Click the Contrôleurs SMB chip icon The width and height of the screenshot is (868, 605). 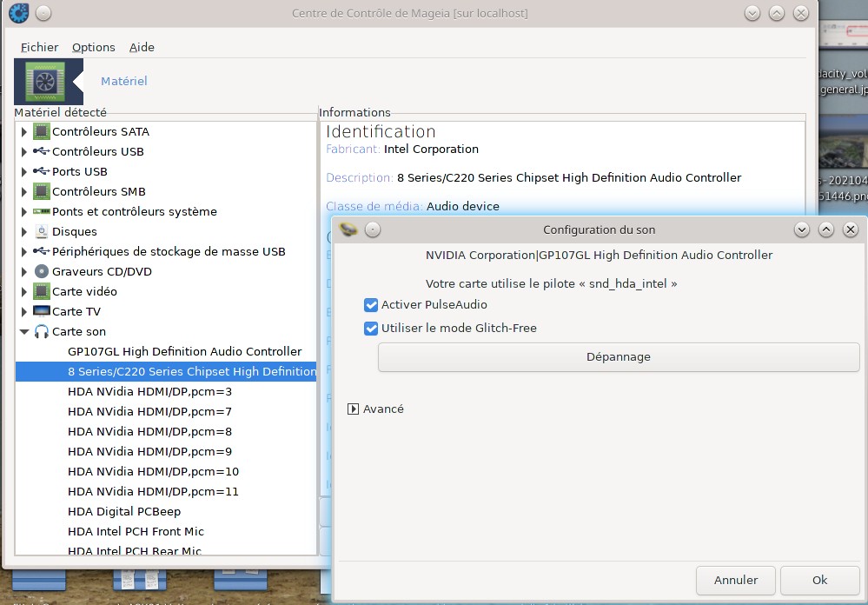[x=42, y=191]
